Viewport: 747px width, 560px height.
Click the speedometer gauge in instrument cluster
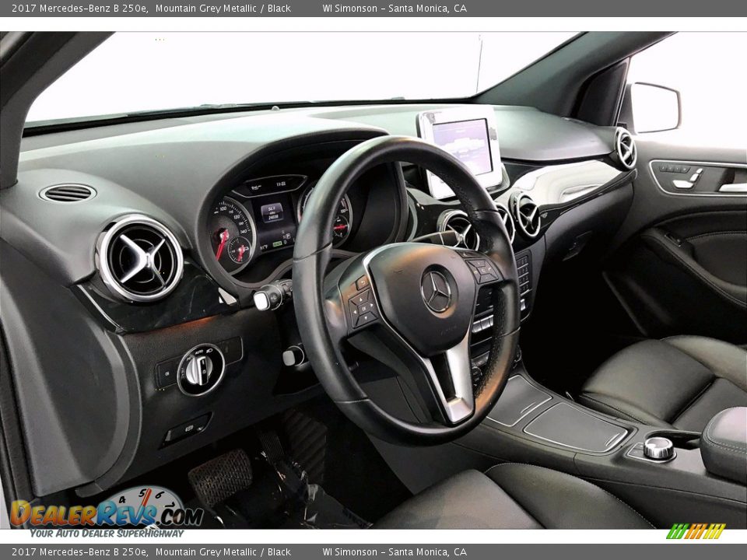[x=232, y=233]
